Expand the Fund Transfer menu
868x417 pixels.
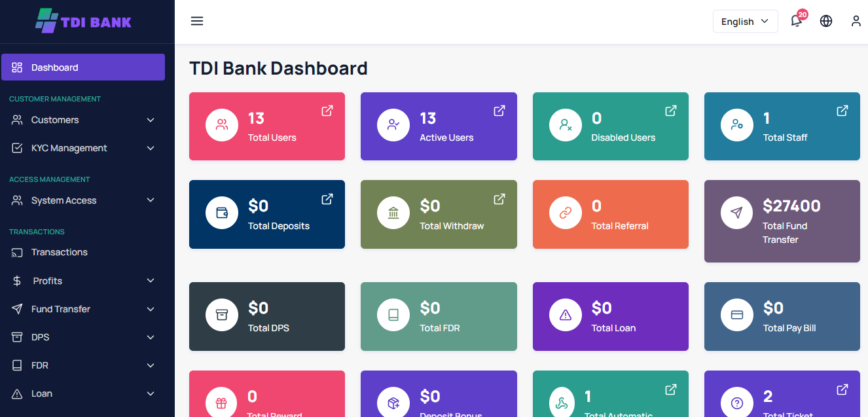point(83,309)
